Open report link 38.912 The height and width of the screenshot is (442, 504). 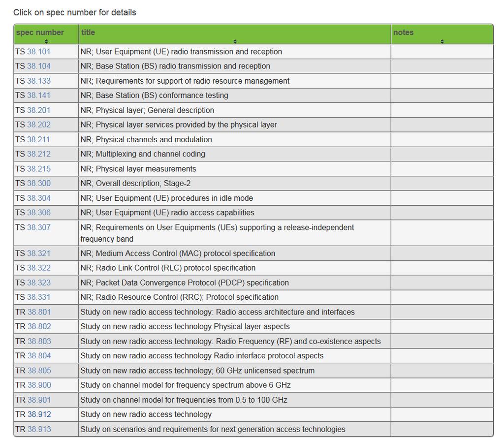coord(39,414)
